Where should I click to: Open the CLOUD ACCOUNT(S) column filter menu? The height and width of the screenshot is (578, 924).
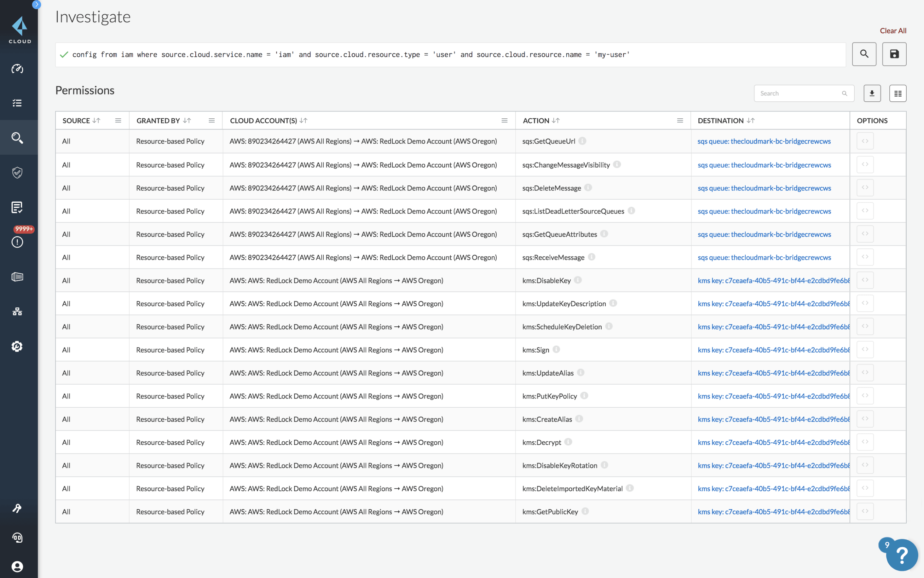tap(504, 120)
